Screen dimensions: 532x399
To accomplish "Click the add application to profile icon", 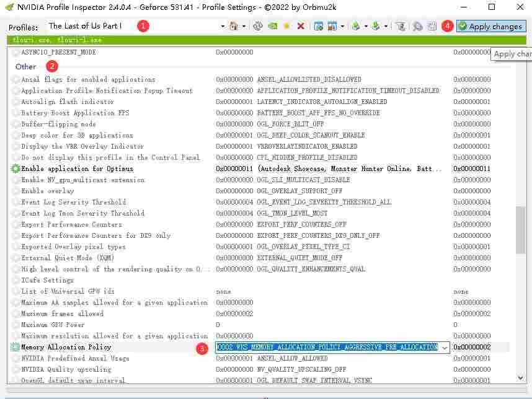I will pyautogui.click(x=318, y=26).
